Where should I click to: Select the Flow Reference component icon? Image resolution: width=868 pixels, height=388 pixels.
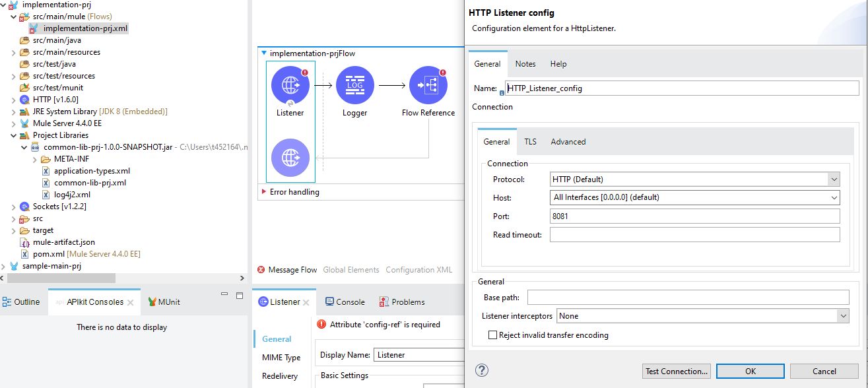click(428, 85)
